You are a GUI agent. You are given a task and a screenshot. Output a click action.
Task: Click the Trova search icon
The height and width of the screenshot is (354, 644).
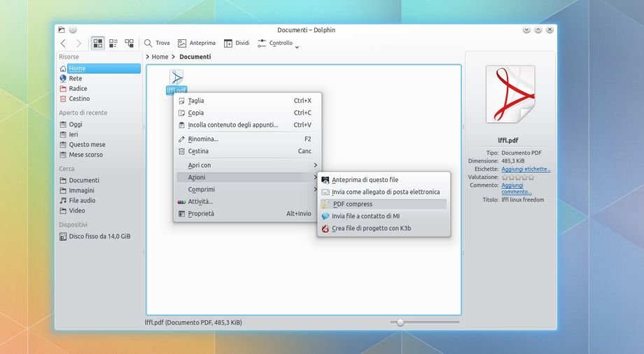148,43
